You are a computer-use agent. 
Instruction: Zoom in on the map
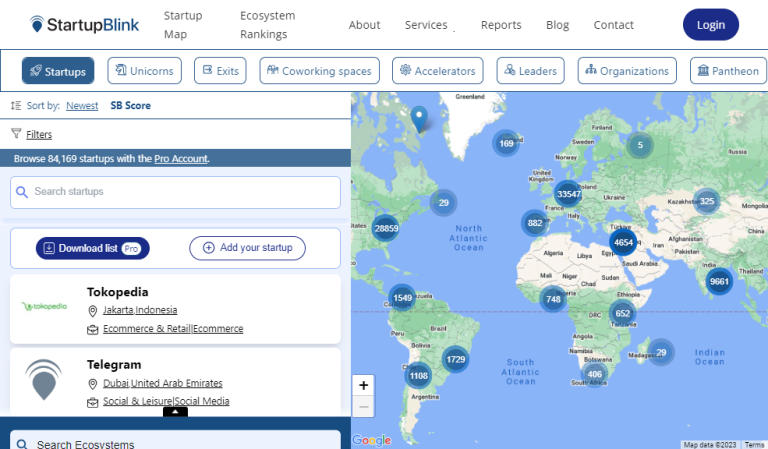click(363, 386)
